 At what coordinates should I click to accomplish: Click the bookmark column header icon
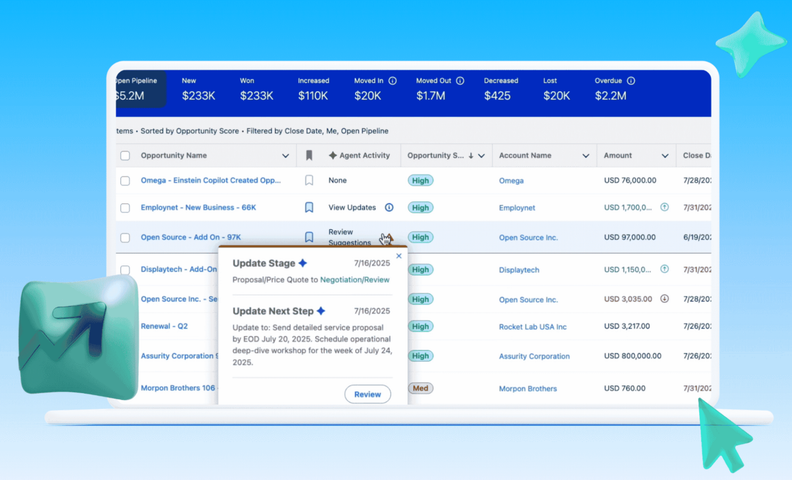point(309,156)
